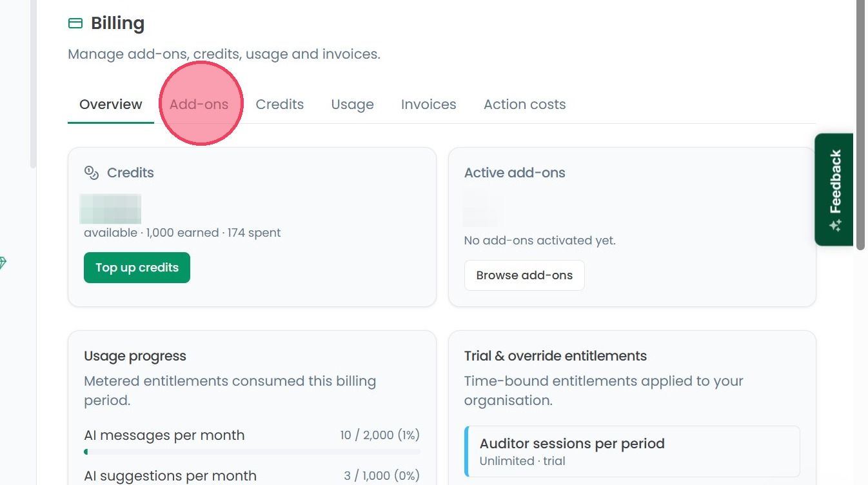
Task: Open the Usage tab
Action: pos(353,104)
